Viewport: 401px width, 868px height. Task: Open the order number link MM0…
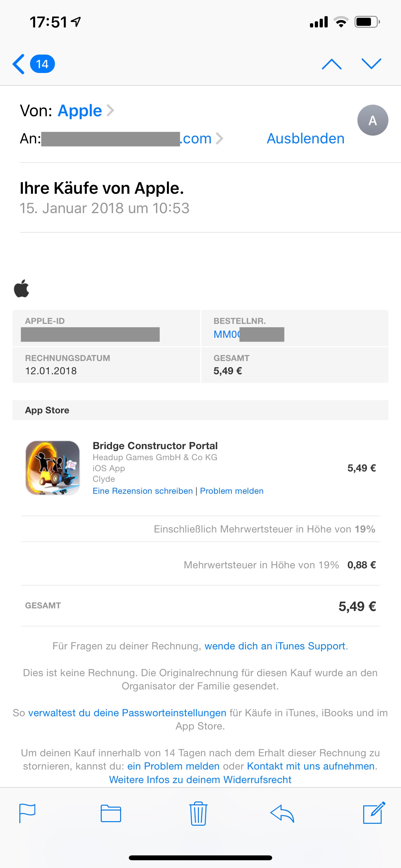(x=226, y=334)
